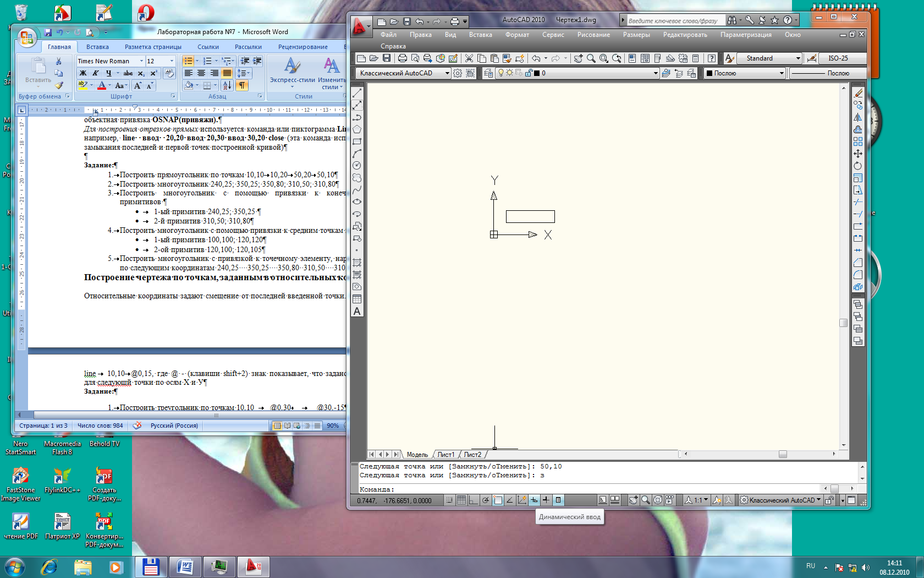Screen dimensions: 924x578
Task: Click the Save icon in AutoCAD toolbar
Action: (x=387, y=58)
